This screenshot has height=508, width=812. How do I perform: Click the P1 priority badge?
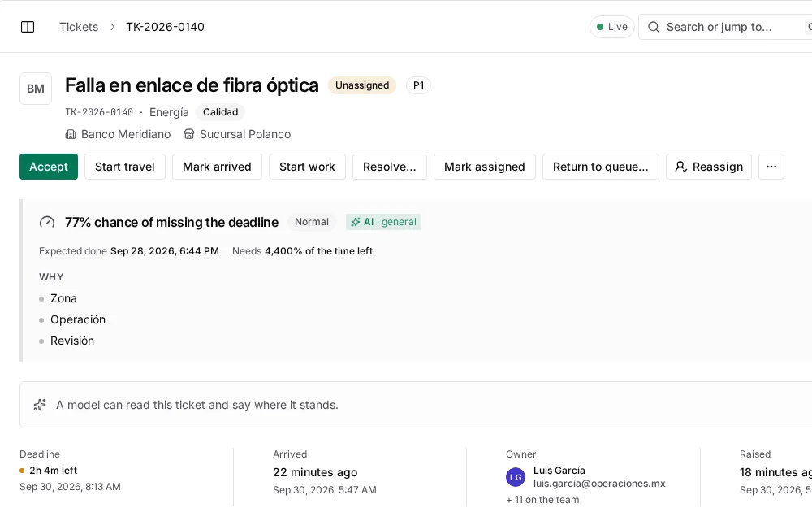coord(418,85)
